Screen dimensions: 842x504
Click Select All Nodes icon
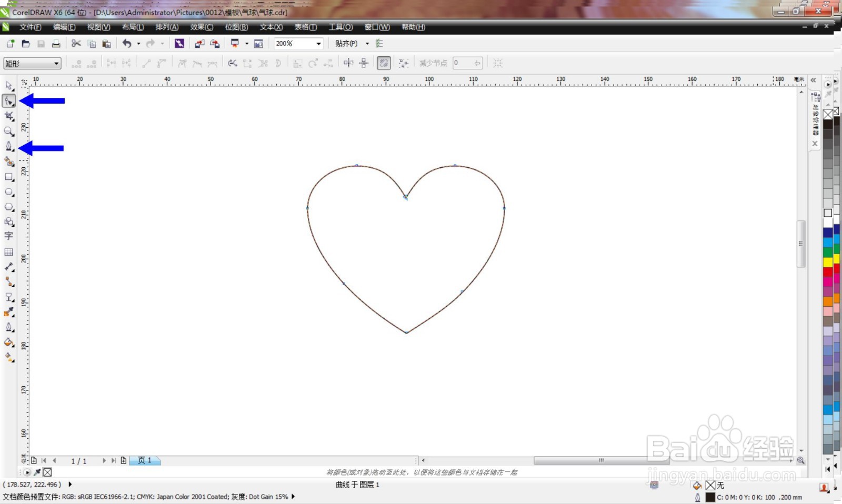click(404, 63)
